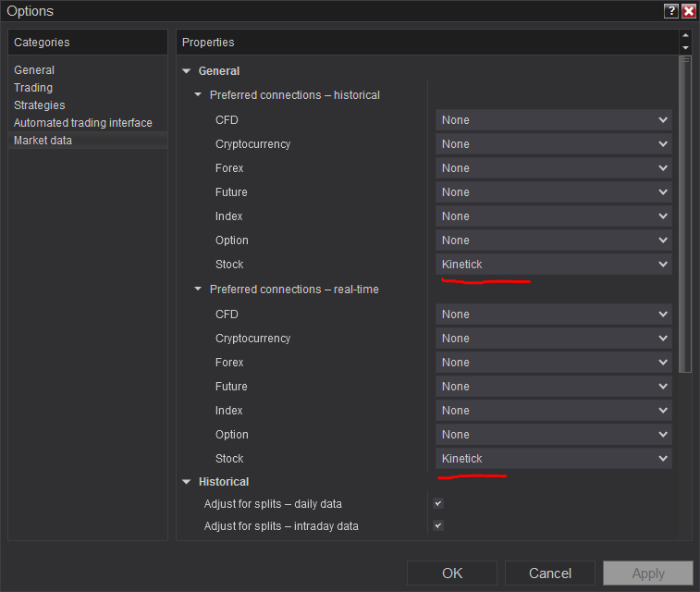700x592 pixels.
Task: Collapse Preferred connections – real-time group
Action: click(198, 290)
